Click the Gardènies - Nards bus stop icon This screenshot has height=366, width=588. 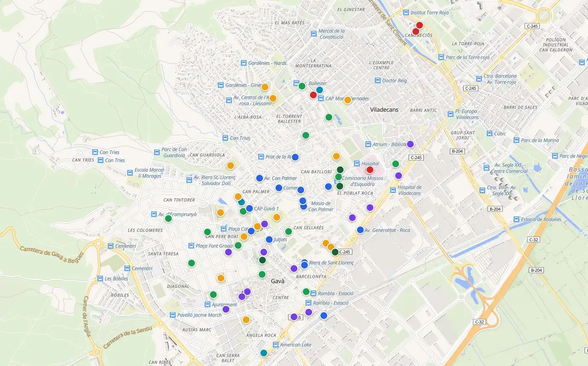(244, 63)
